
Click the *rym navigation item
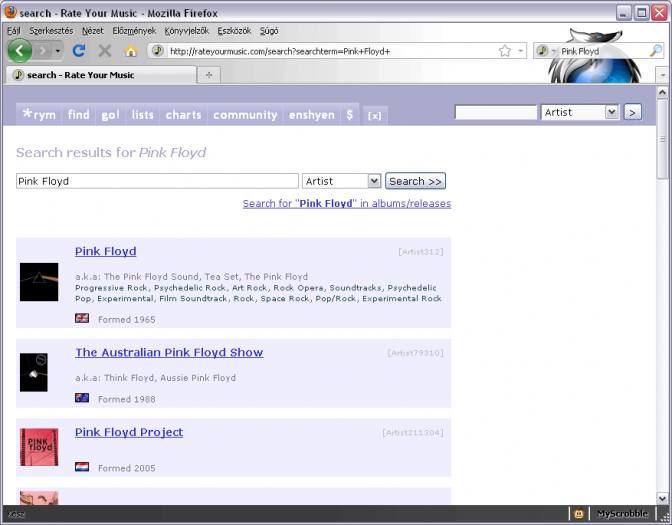pyautogui.click(x=39, y=115)
